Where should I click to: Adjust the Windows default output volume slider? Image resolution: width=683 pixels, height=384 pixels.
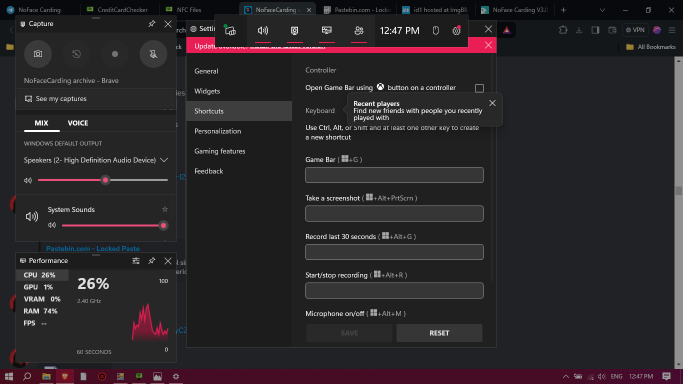click(103, 180)
